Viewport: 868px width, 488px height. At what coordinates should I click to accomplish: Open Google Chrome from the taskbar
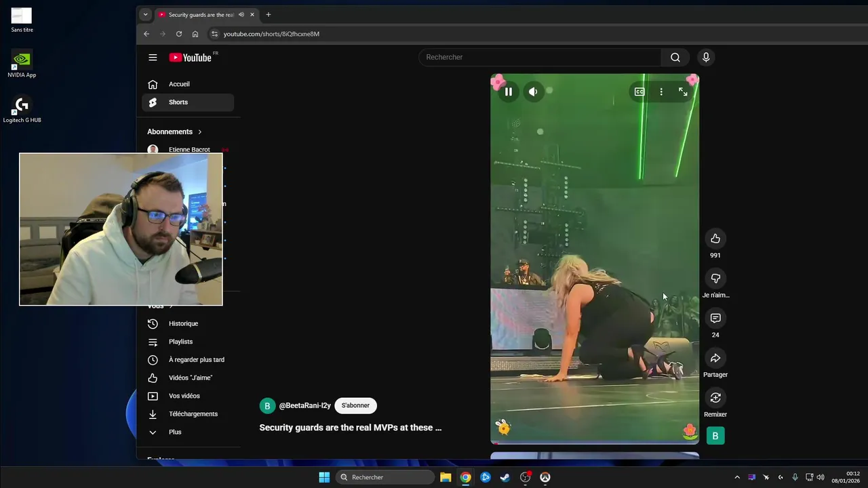click(x=465, y=477)
